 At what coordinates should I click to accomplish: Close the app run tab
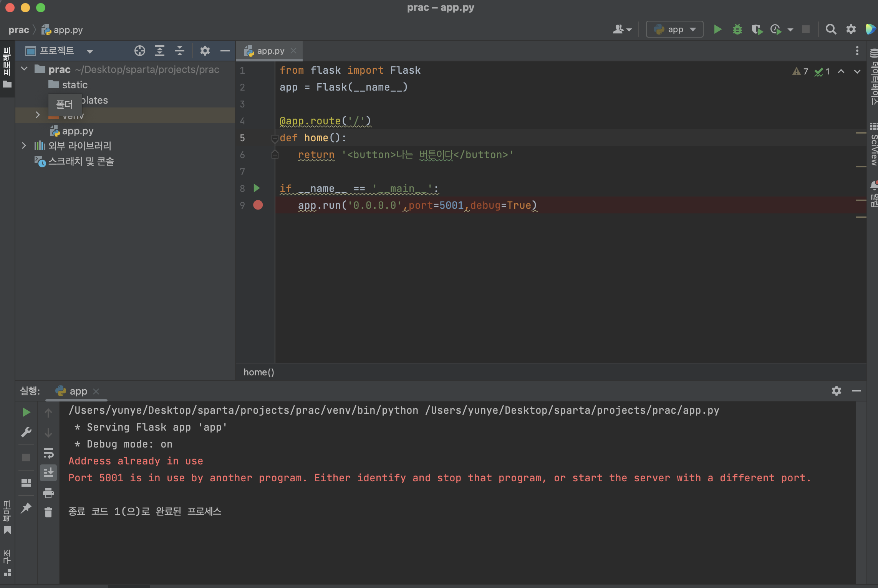tap(96, 391)
